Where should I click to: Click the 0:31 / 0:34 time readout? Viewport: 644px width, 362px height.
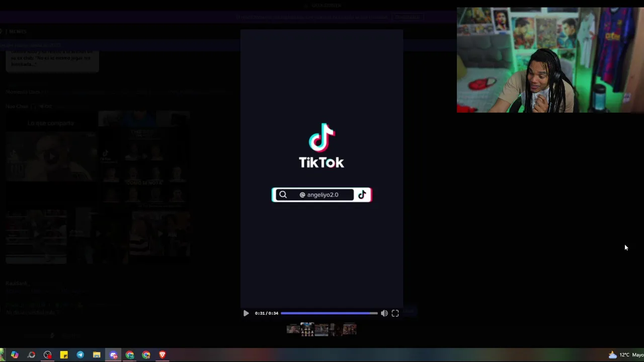point(267,313)
